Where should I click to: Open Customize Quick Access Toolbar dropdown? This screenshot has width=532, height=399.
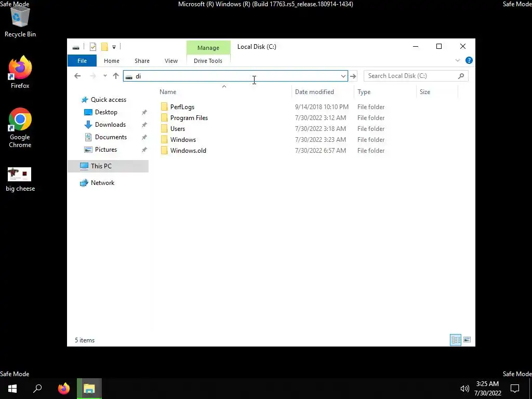pyautogui.click(x=114, y=47)
